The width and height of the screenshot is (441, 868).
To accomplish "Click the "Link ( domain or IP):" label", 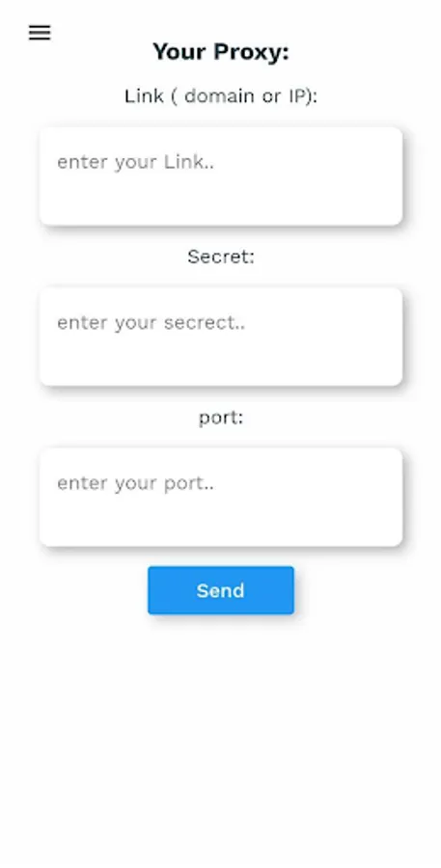I will click(x=221, y=96).
